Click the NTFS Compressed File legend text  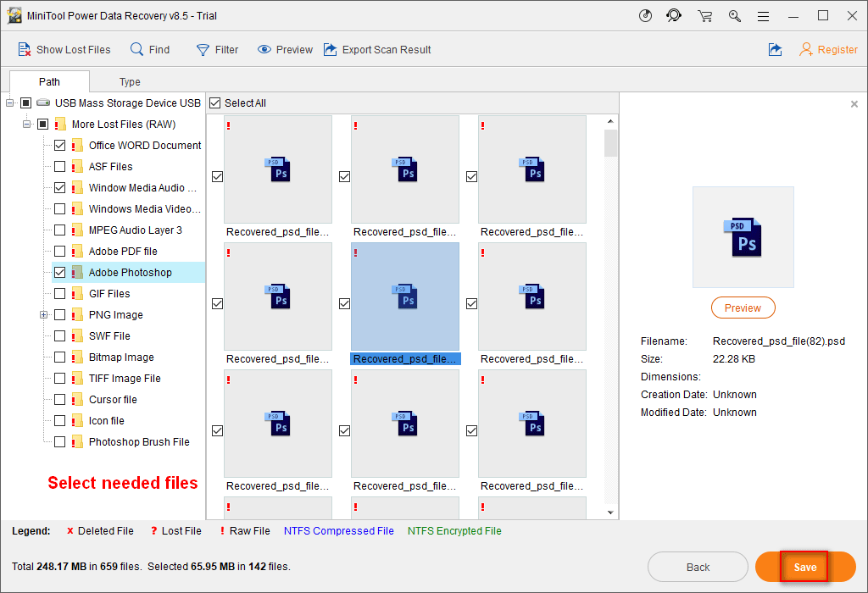[x=339, y=531]
